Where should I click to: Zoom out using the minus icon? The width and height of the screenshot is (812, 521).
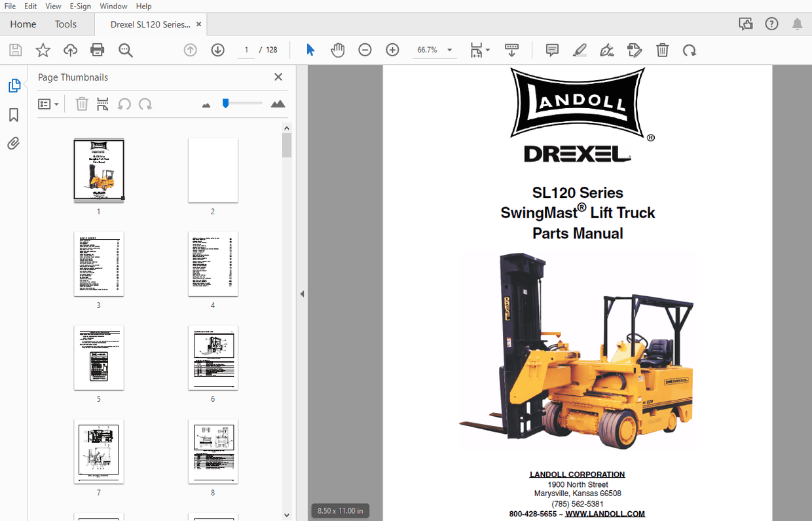[365, 50]
